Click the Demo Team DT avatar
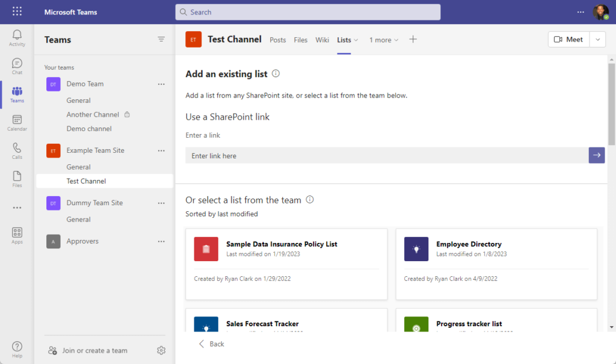 click(x=54, y=84)
